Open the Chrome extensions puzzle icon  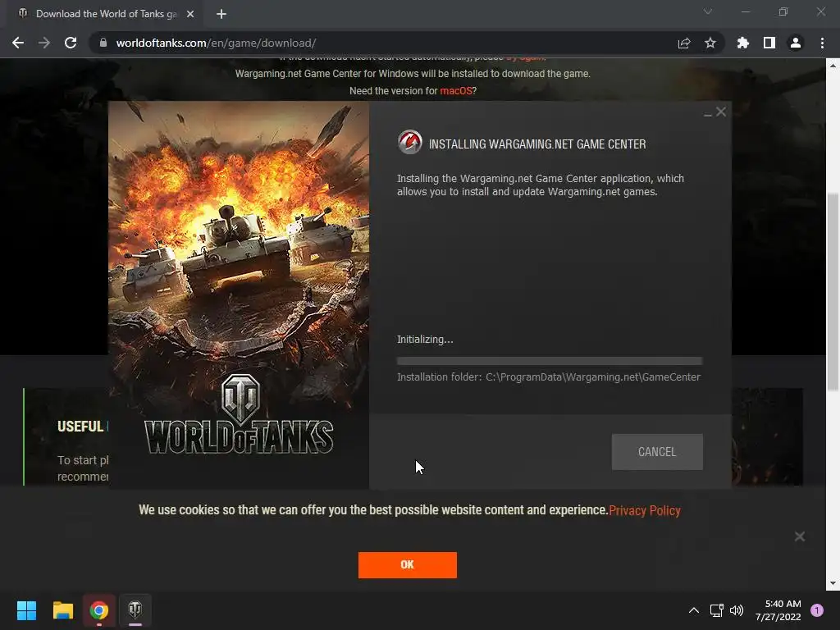[743, 43]
